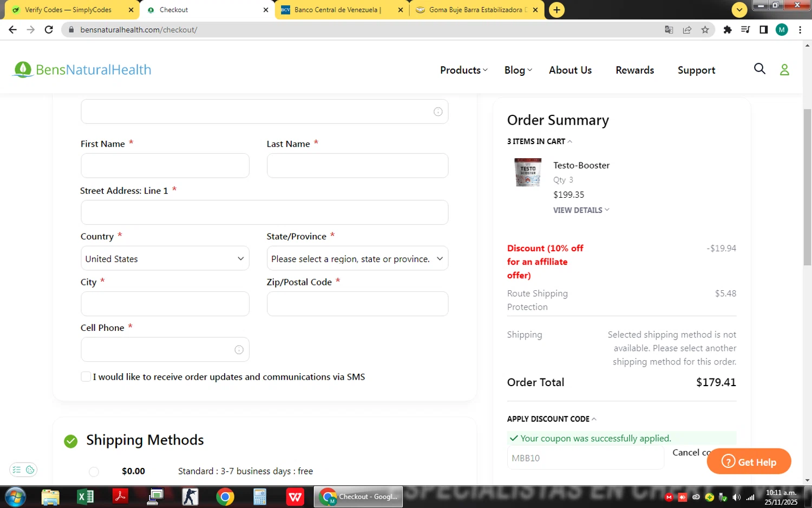Click the Street Address Line 1 field

coord(265,212)
